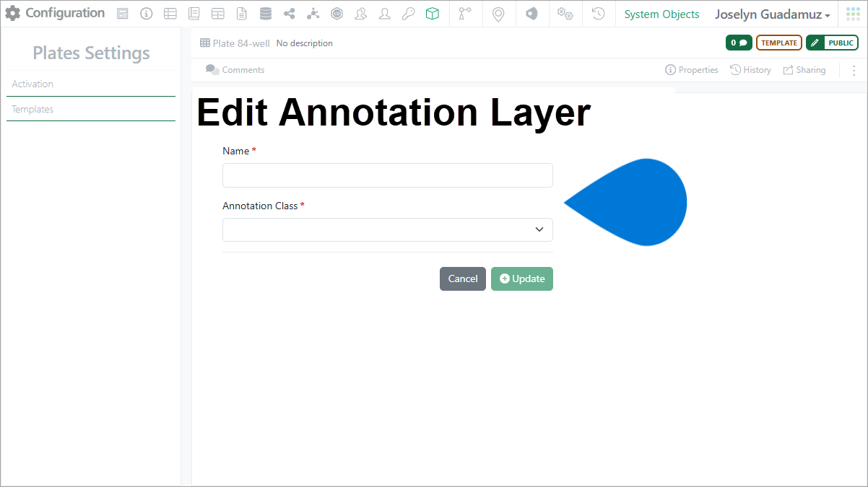Open the History panel

point(750,70)
